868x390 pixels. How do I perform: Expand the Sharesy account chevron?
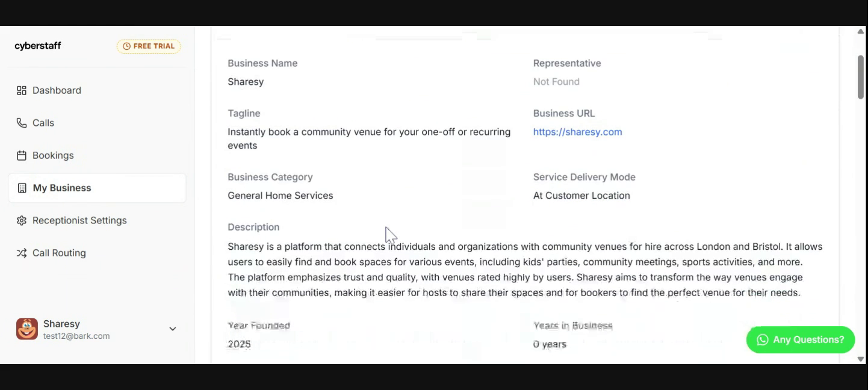[173, 329]
